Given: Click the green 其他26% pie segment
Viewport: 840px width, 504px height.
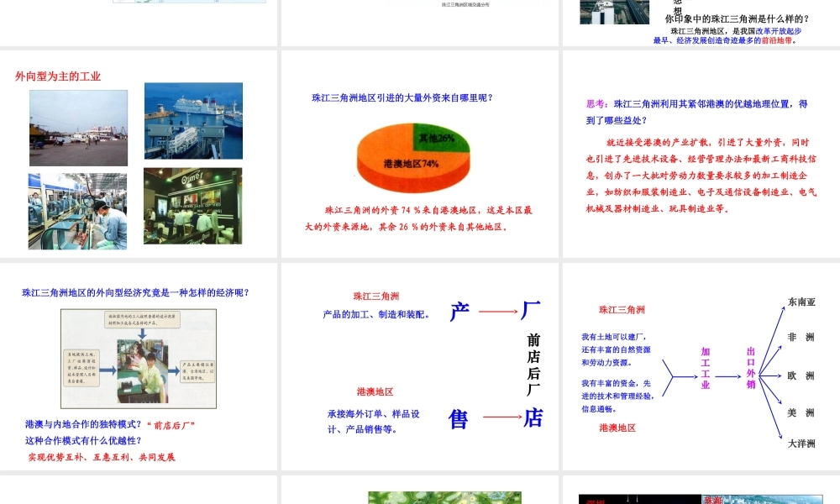Looking at the screenshot, I should coord(442,139).
